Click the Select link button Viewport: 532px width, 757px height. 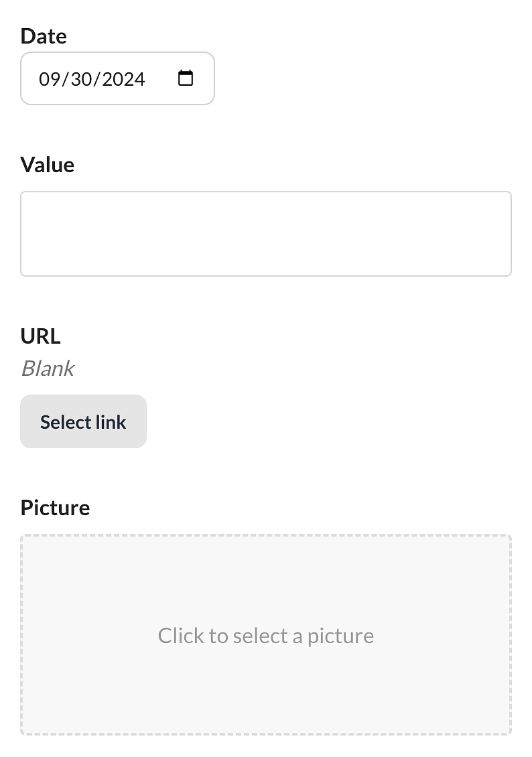(x=83, y=421)
